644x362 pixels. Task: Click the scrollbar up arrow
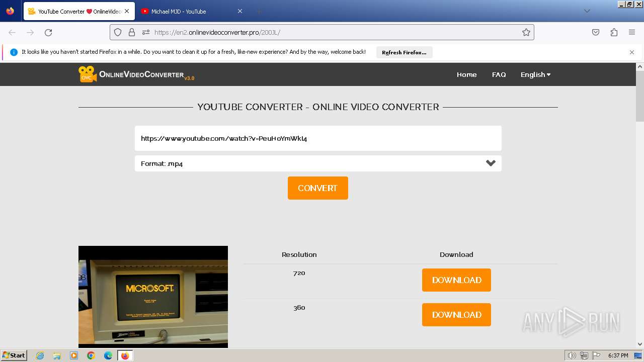[640, 66]
